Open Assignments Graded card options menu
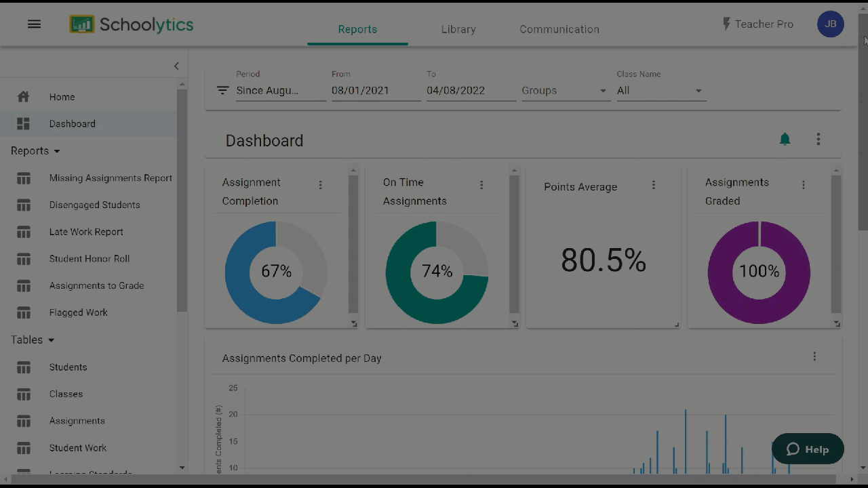Image resolution: width=868 pixels, height=488 pixels. [x=804, y=185]
